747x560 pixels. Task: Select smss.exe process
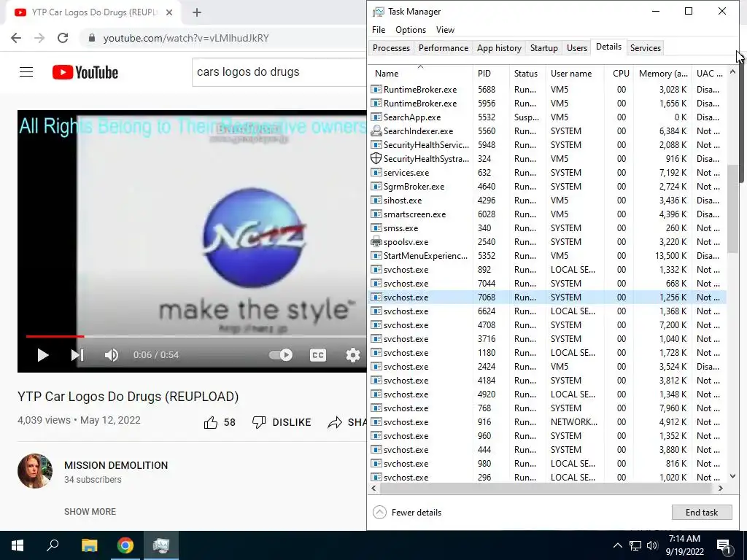point(547,228)
